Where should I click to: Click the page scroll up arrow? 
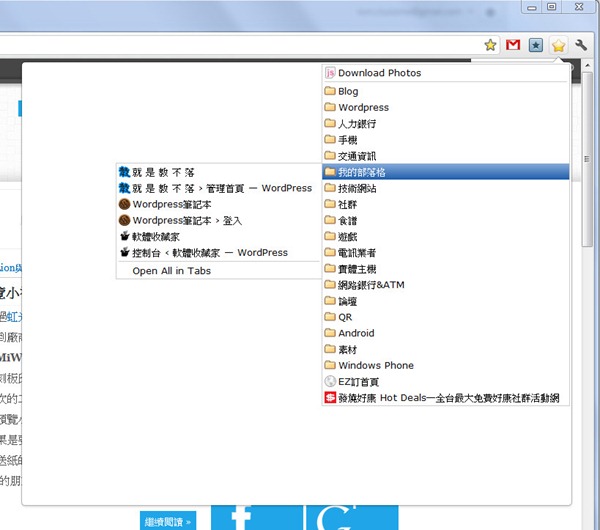click(587, 65)
